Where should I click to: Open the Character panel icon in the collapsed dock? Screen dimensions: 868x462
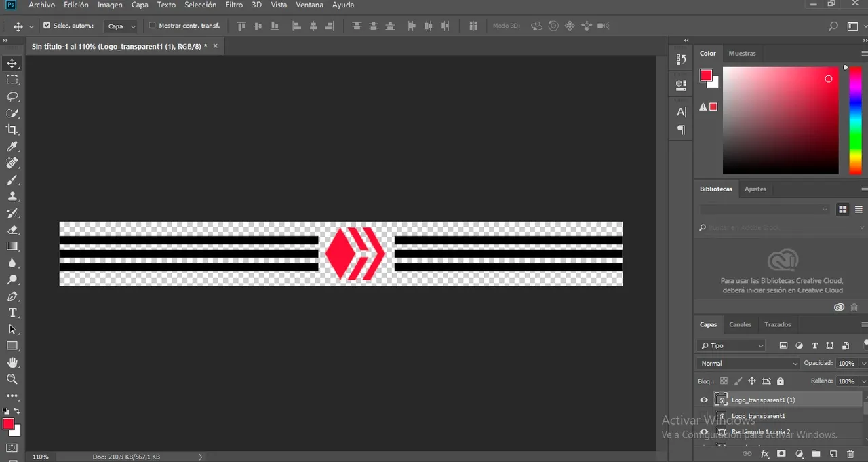(682, 112)
